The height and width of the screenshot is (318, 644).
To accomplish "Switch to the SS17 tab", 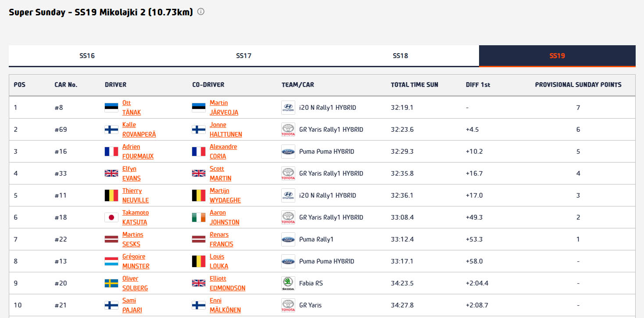I will coord(243,56).
